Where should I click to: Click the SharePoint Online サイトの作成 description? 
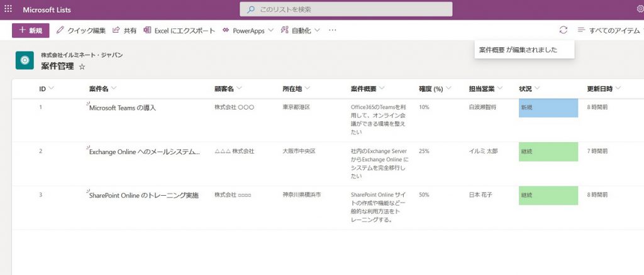coord(378,207)
